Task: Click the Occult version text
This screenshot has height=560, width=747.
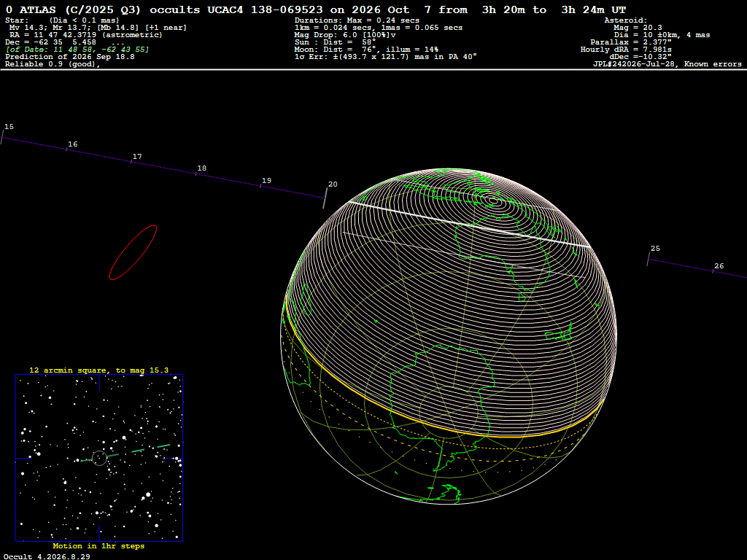Action: 47,556
